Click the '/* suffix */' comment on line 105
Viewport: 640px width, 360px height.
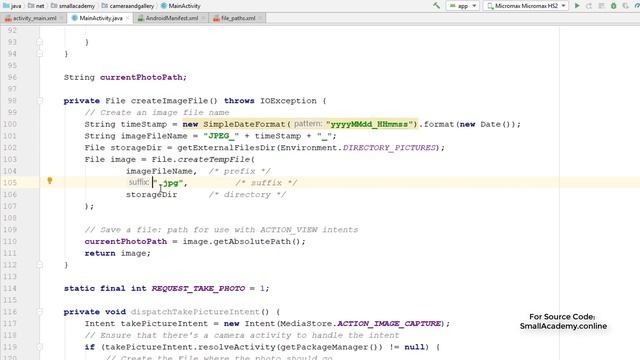(x=266, y=182)
